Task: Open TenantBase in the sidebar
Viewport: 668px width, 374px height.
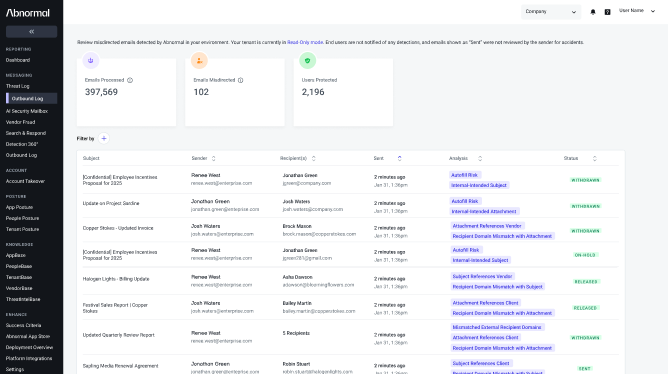Action: 19,277
